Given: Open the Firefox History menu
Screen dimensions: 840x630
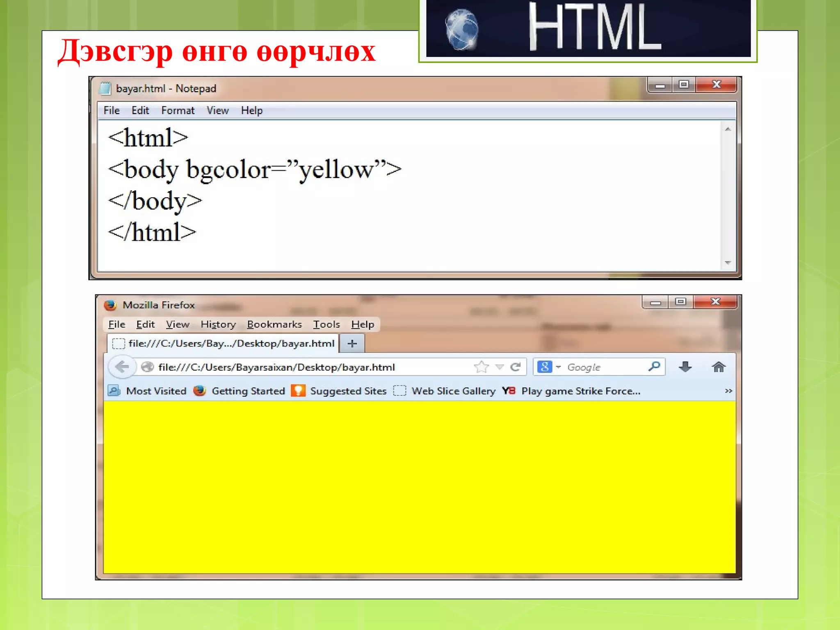Looking at the screenshot, I should (218, 324).
